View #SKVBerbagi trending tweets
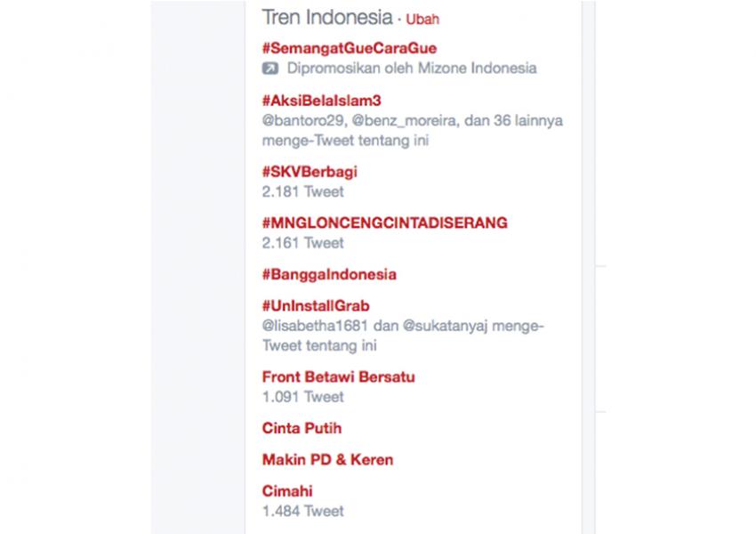Screen dimensions: 756x534 pyautogui.click(x=310, y=172)
